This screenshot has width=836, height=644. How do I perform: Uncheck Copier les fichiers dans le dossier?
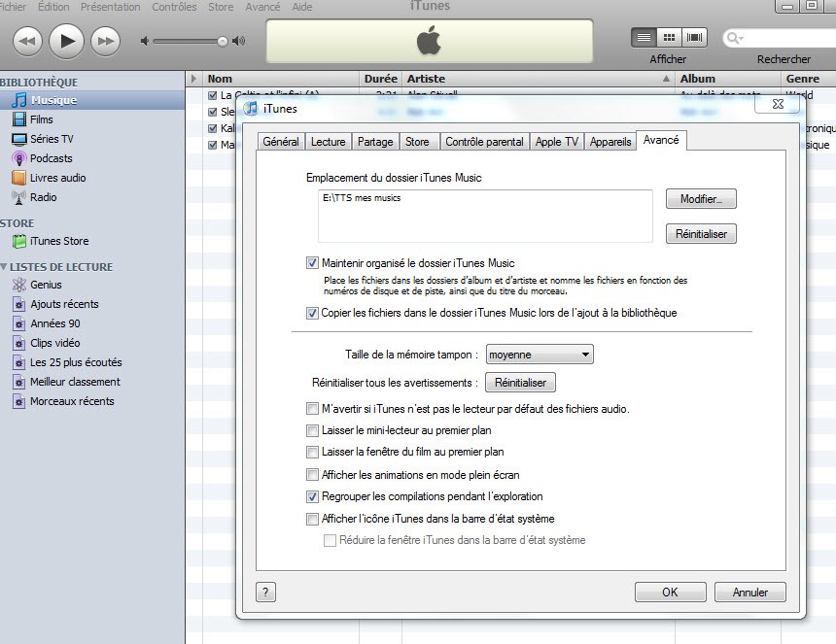pos(312,313)
